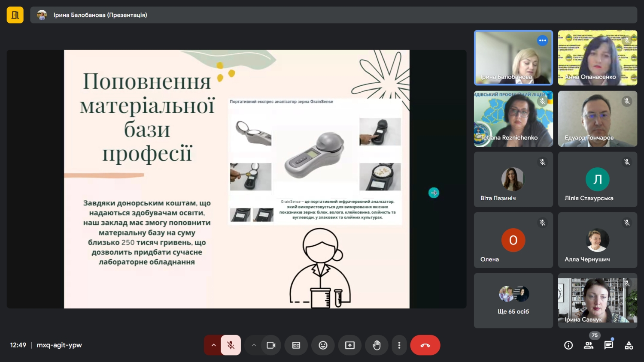
Task: Open the emoji reactions picker
Action: pos(323,345)
